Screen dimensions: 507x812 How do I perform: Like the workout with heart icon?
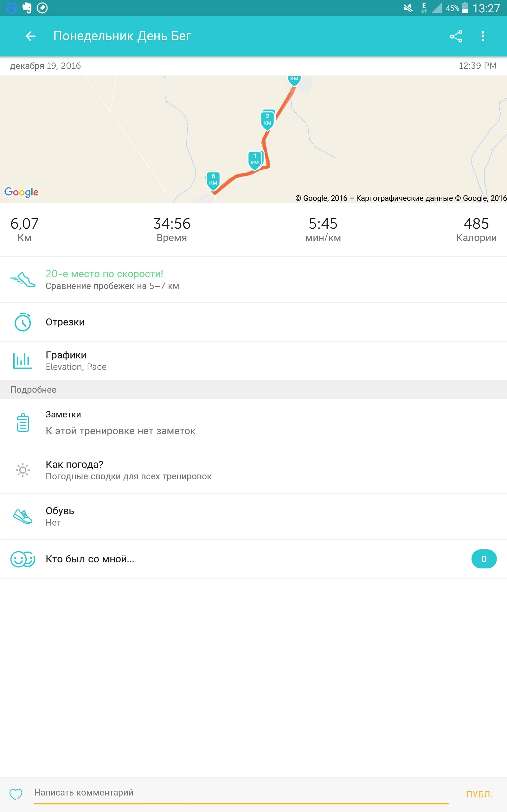pos(16,794)
